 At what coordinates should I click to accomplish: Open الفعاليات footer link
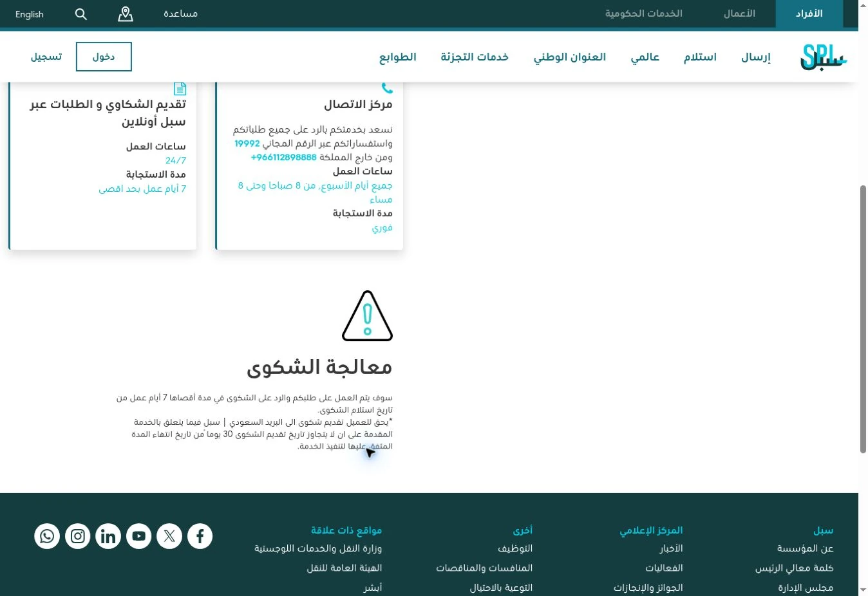coord(664,568)
